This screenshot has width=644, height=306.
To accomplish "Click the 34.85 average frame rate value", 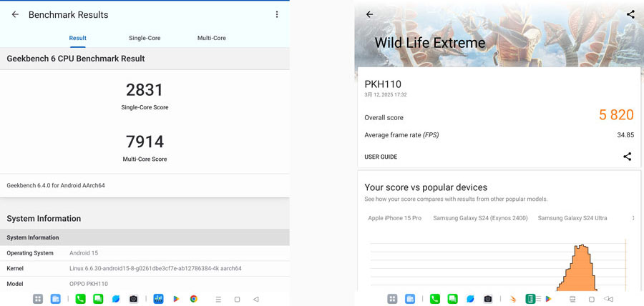I will (625, 135).
